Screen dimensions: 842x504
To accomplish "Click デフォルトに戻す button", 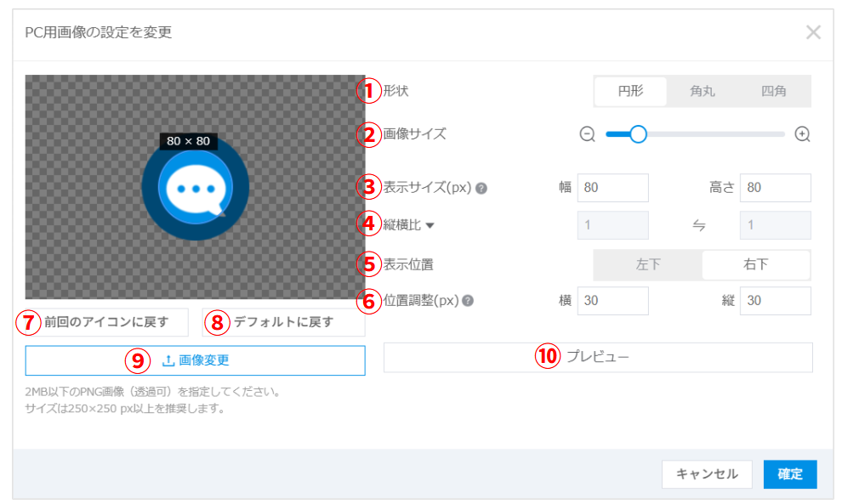I will (x=283, y=322).
